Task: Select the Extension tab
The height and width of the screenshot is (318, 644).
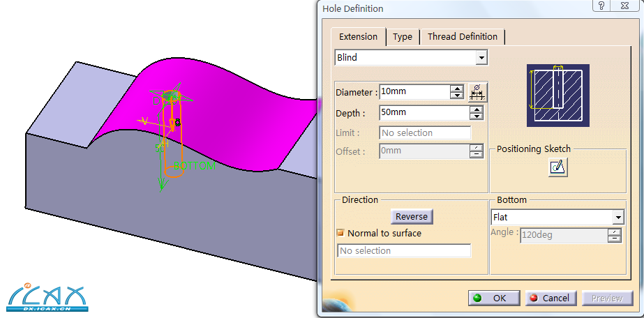Action: 358,36
